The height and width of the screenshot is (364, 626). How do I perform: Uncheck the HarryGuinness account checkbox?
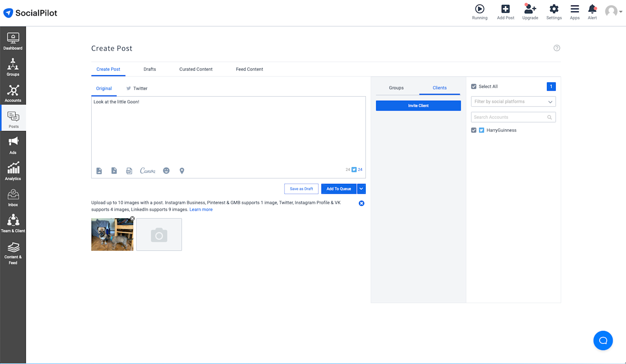(x=474, y=131)
